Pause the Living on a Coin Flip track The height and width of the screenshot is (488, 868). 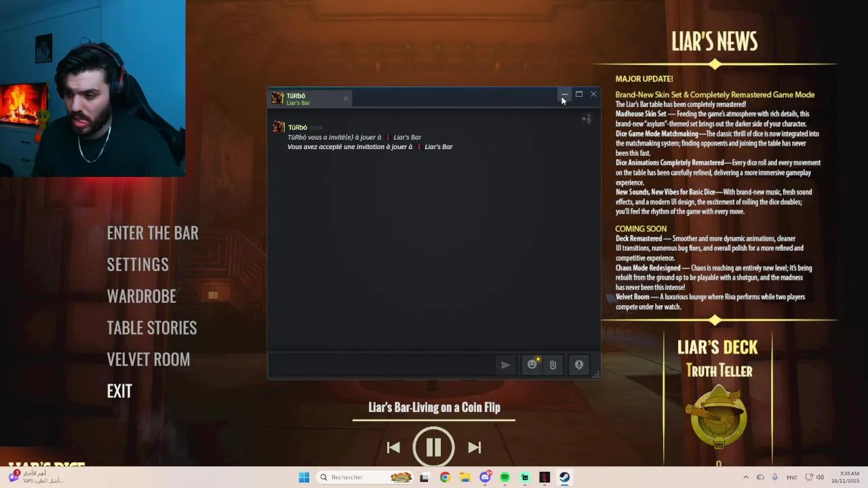point(433,447)
